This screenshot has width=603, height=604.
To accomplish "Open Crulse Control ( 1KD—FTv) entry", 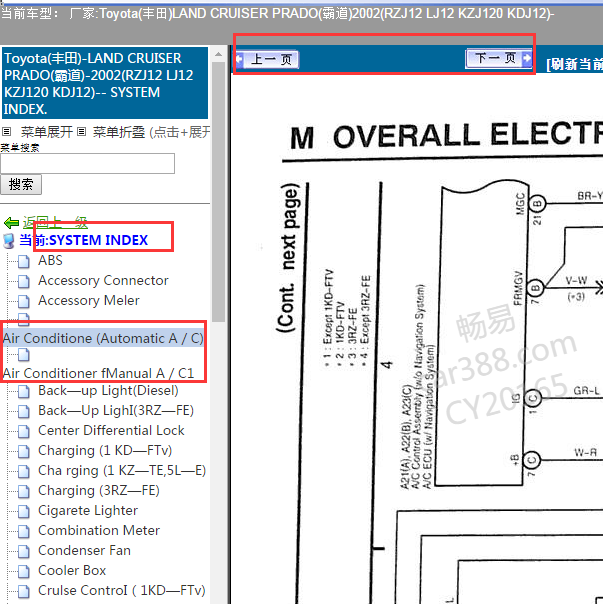I will [x=122, y=591].
